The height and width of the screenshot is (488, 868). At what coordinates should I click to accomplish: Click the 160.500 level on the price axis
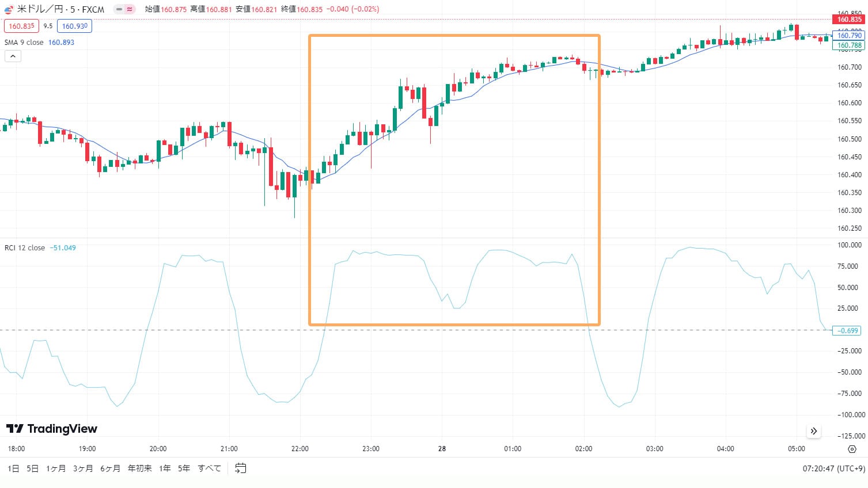[850, 139]
